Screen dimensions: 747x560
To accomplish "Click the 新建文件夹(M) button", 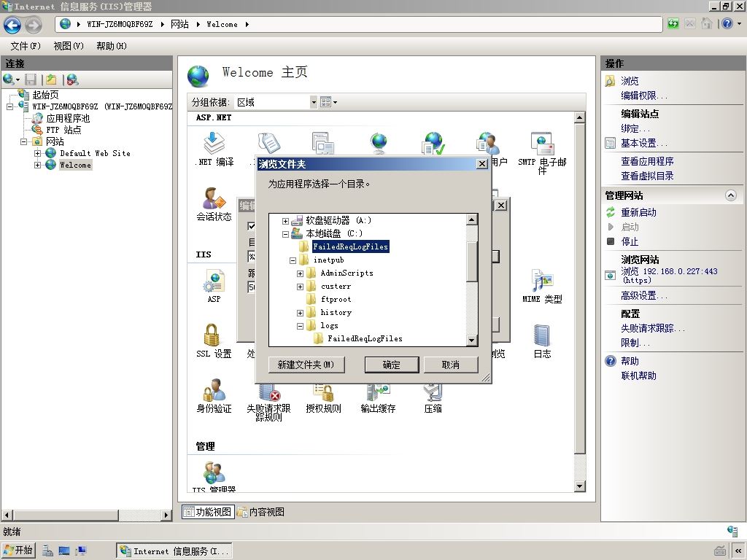I will click(306, 365).
